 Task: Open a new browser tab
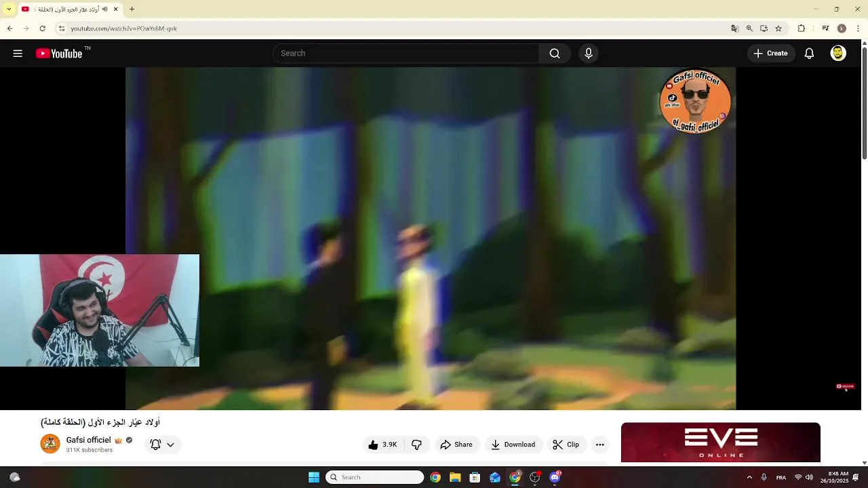(132, 9)
